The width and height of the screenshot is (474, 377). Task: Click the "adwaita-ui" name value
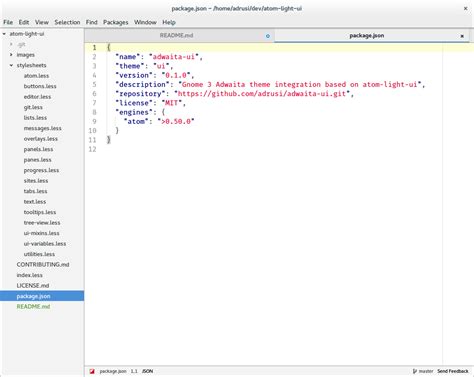(174, 57)
